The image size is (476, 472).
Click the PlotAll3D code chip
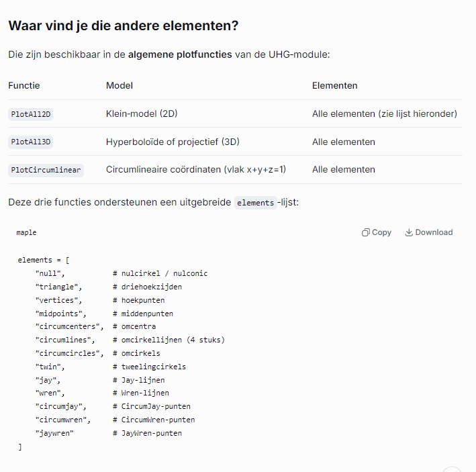click(x=31, y=142)
